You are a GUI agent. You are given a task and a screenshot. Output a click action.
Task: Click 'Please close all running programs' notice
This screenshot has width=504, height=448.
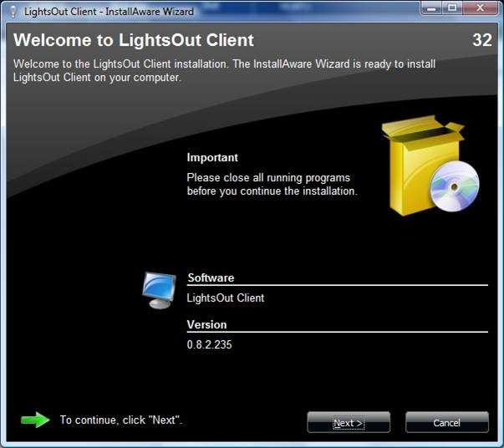coord(272,184)
